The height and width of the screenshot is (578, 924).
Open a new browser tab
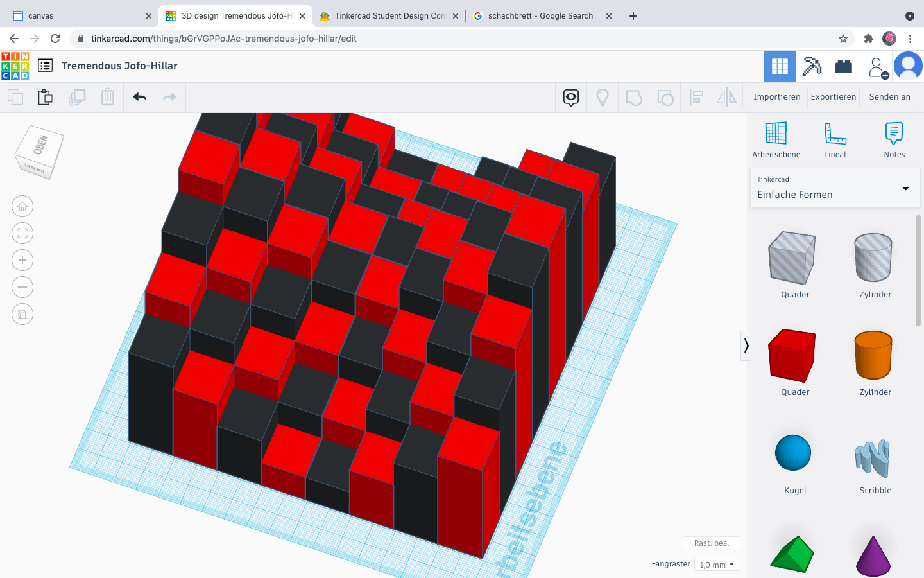pos(633,16)
